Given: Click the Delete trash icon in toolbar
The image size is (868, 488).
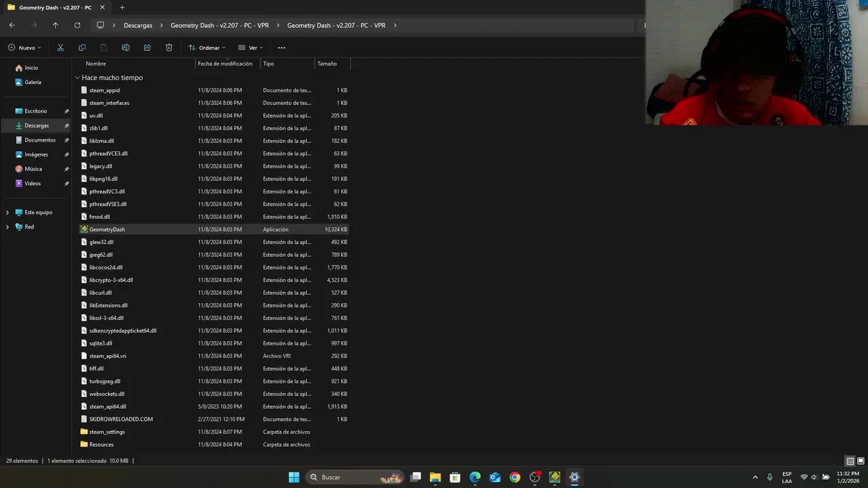Looking at the screenshot, I should coord(169,47).
